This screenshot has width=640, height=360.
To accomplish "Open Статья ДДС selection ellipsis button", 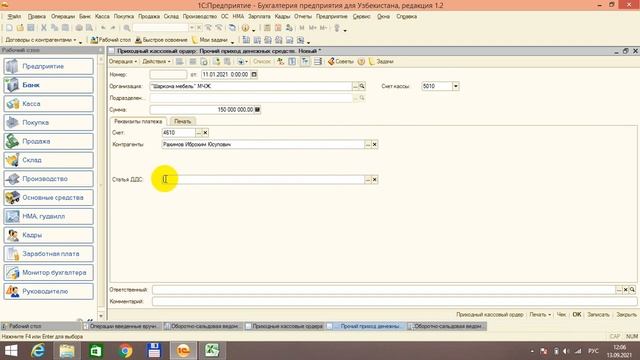I will (368, 180).
